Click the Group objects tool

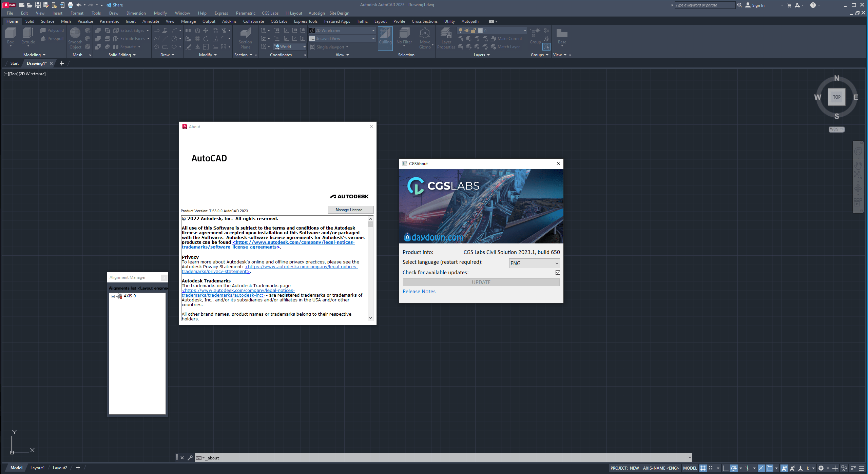point(535,36)
